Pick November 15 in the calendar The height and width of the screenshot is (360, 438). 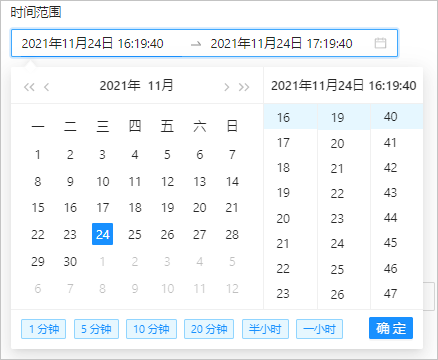(x=38, y=208)
